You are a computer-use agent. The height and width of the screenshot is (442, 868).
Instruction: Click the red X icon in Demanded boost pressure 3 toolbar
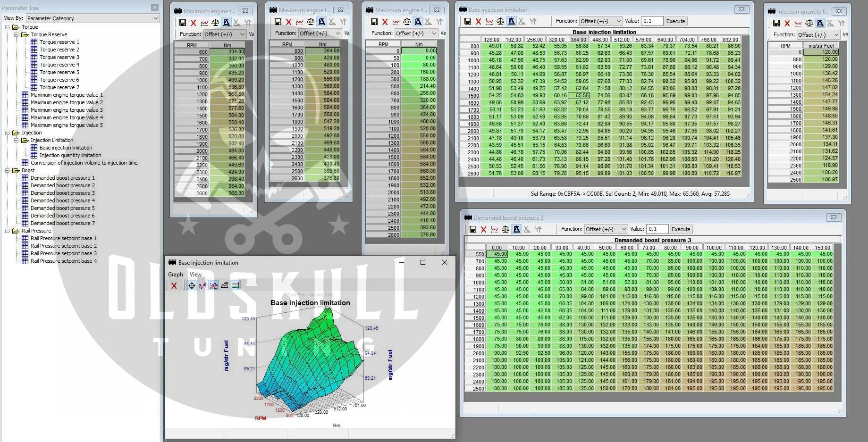pos(483,229)
